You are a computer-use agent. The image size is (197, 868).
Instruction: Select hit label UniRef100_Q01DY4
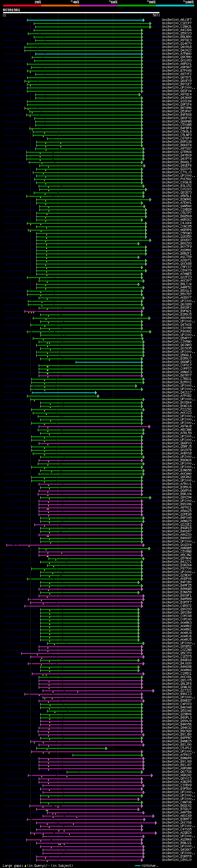(x=177, y=545)
